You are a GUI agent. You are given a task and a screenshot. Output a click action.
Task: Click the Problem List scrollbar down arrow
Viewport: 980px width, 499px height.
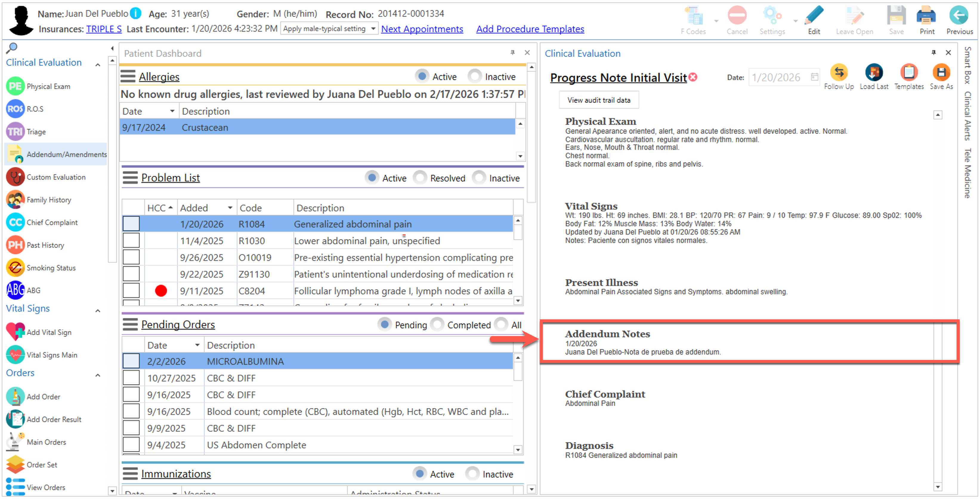(x=518, y=301)
